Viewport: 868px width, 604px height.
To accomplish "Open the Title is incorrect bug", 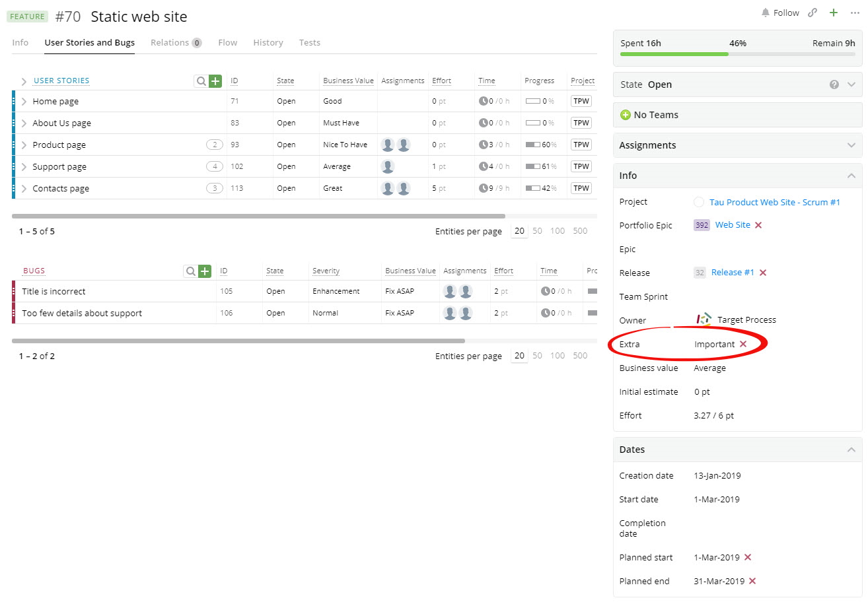I will tap(54, 291).
